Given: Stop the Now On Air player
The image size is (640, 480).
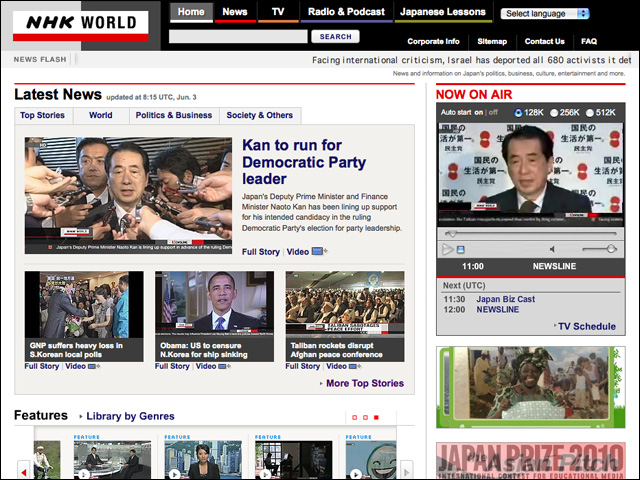Looking at the screenshot, I should [x=460, y=249].
